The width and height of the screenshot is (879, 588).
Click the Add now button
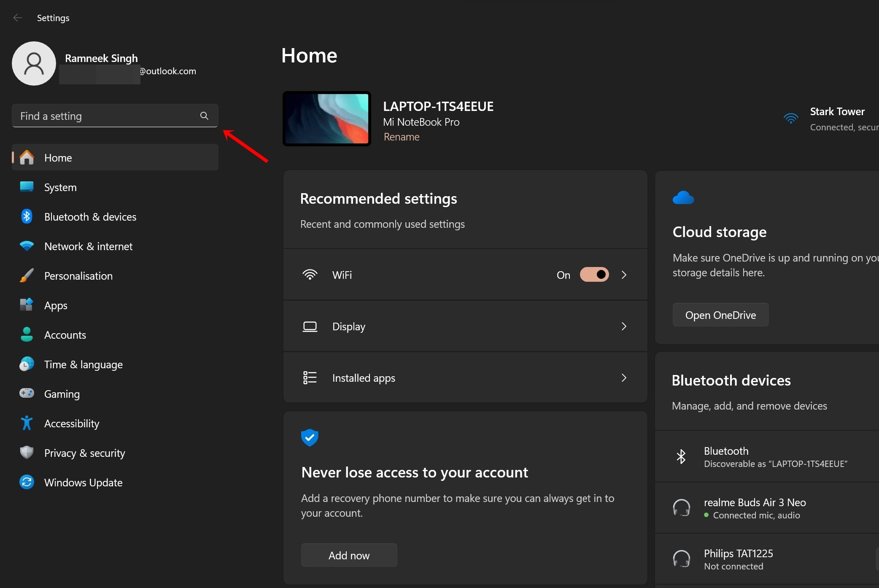[349, 555]
